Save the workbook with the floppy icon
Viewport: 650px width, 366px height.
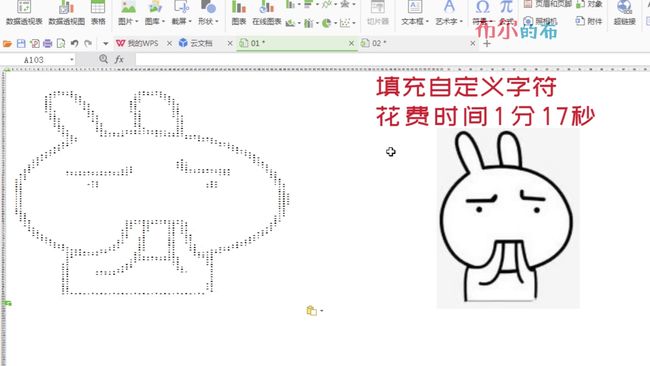point(21,44)
